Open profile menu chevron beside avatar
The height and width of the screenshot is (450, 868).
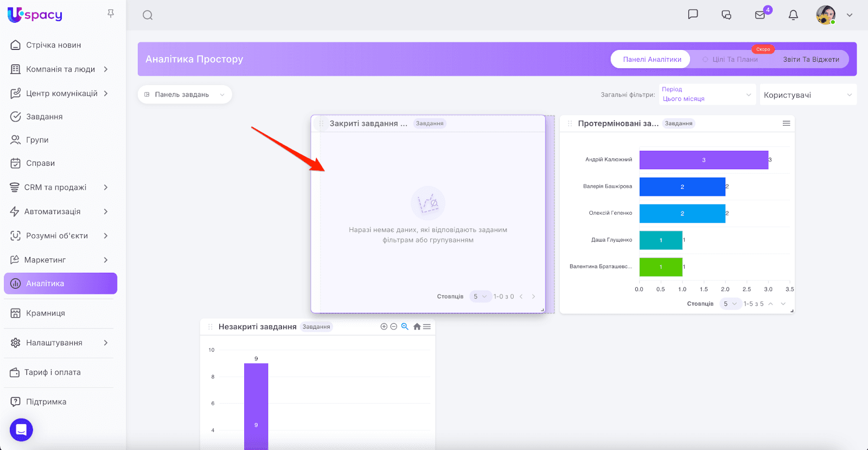tap(850, 15)
